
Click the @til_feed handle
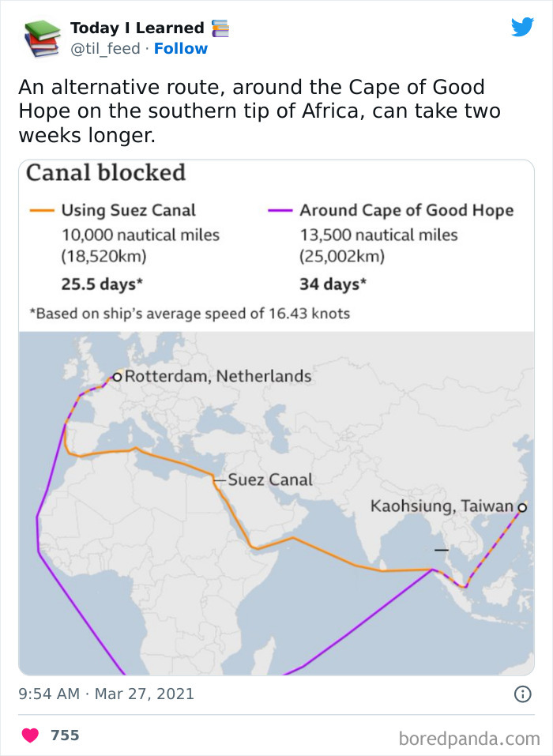pyautogui.click(x=105, y=48)
